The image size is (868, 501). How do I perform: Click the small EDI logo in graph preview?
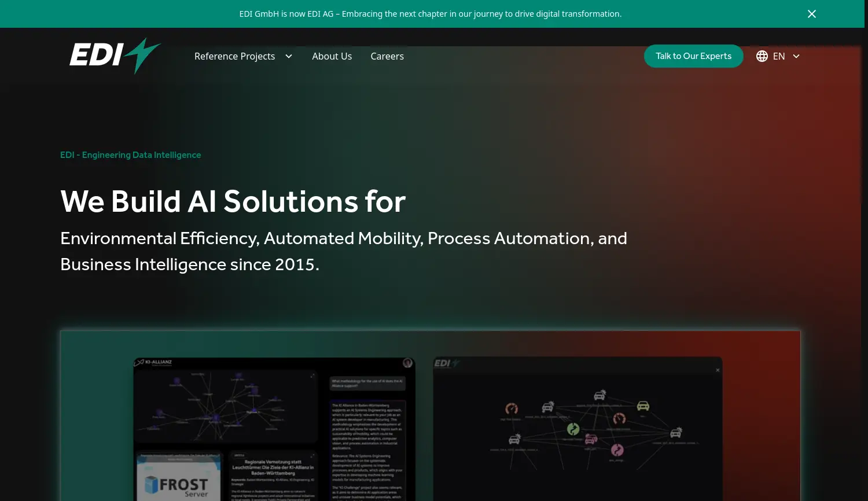[x=446, y=363]
